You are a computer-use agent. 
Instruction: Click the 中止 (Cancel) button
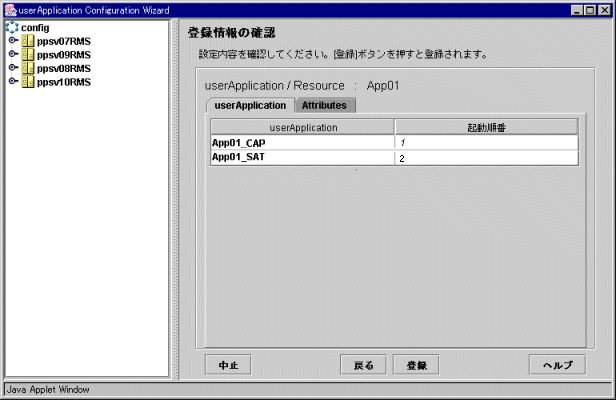tap(227, 365)
